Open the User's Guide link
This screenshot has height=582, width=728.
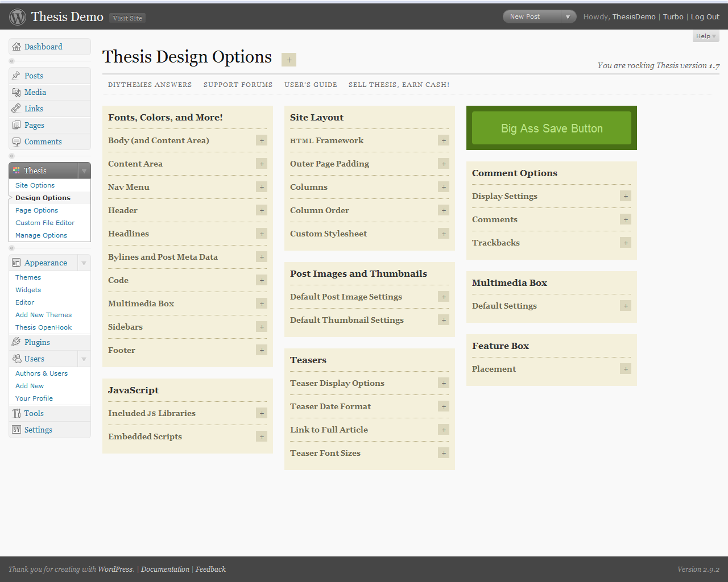(x=311, y=85)
